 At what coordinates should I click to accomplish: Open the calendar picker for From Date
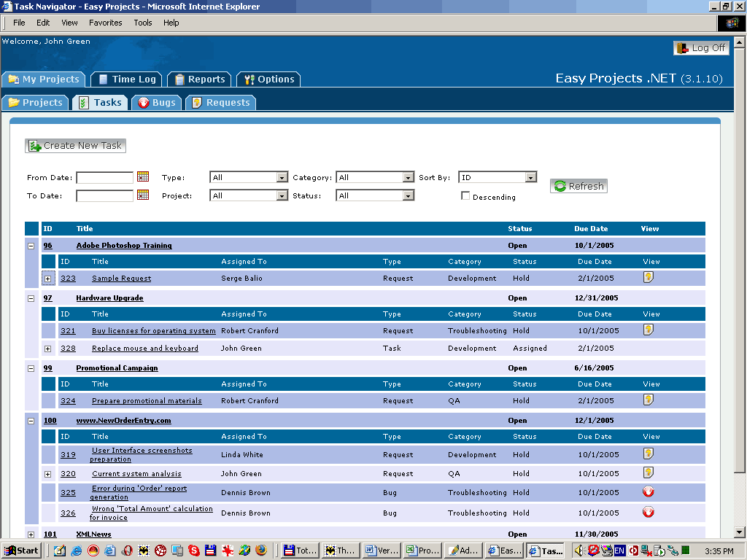click(x=143, y=176)
